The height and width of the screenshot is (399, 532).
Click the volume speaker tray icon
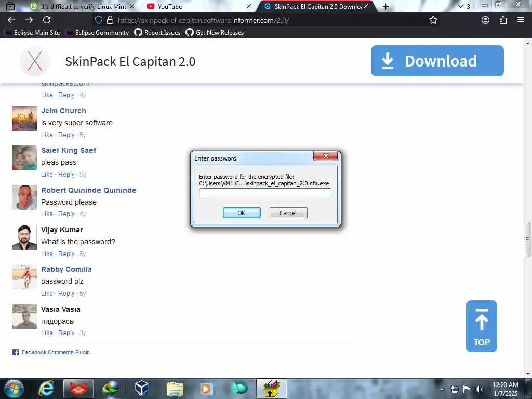pyautogui.click(x=479, y=389)
